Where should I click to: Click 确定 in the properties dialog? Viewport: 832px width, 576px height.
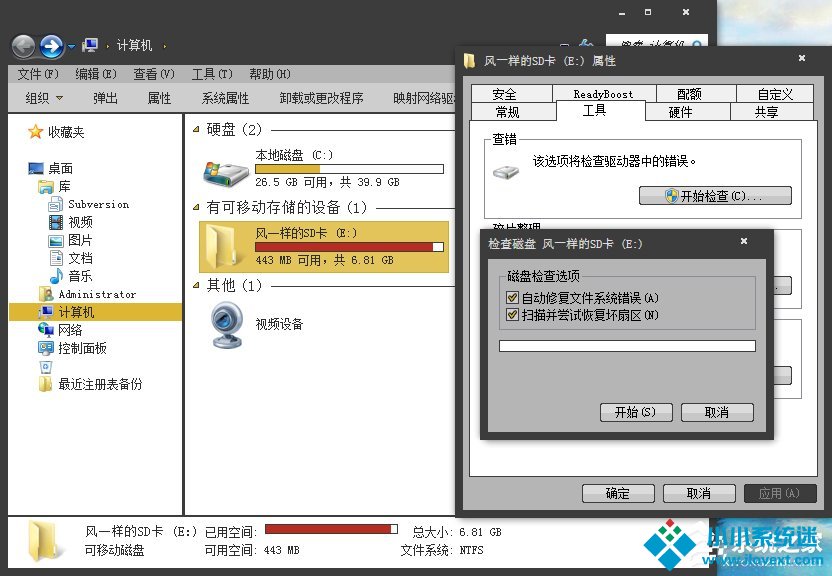pos(618,493)
